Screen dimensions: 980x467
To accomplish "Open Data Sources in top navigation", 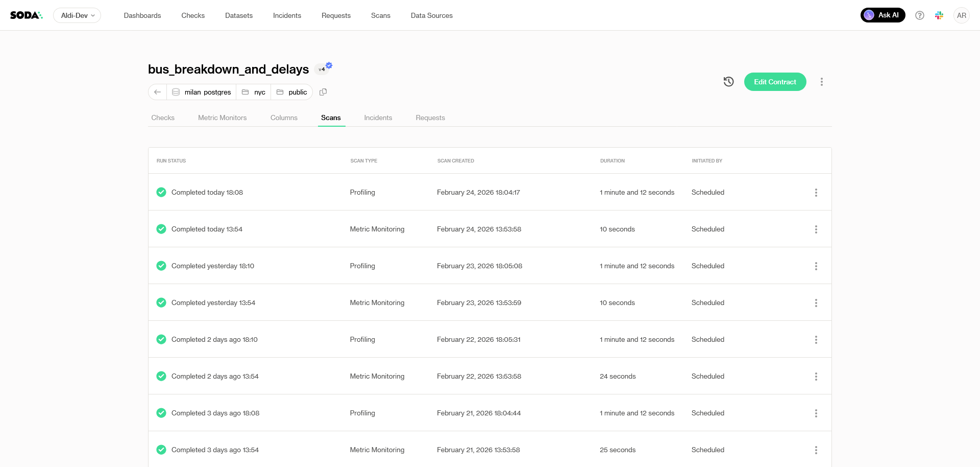I will click(431, 15).
